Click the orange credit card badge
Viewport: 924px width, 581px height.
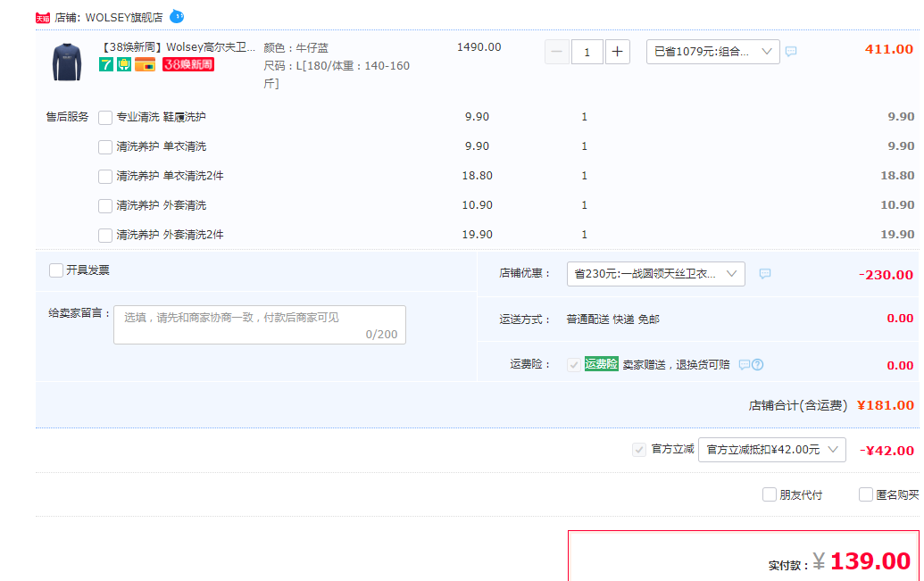click(145, 64)
